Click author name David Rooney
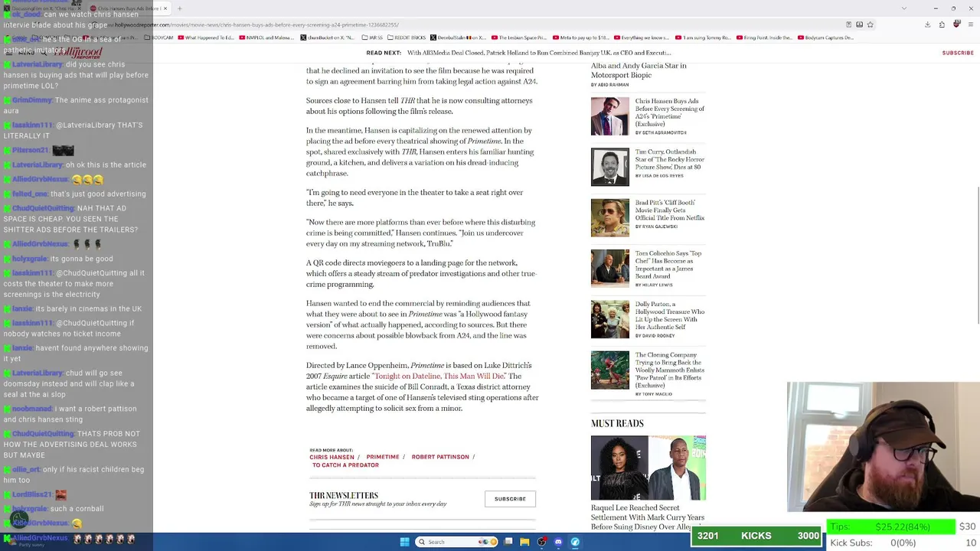 [x=658, y=336]
